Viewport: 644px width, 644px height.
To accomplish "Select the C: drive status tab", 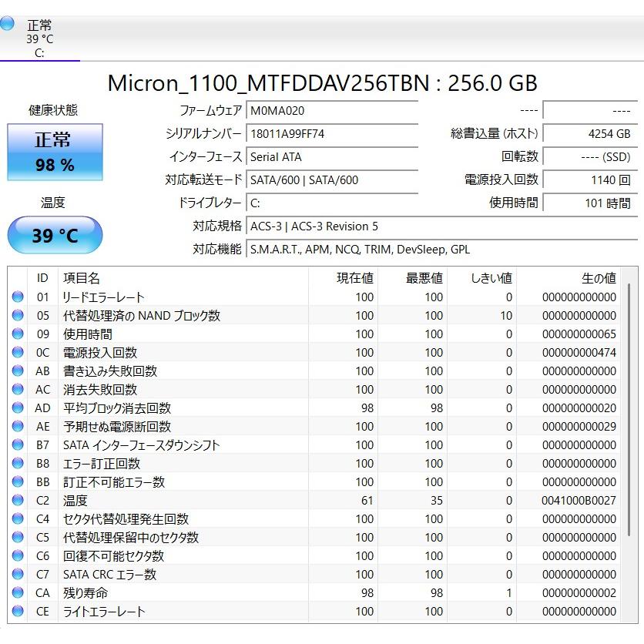I will click(39, 39).
